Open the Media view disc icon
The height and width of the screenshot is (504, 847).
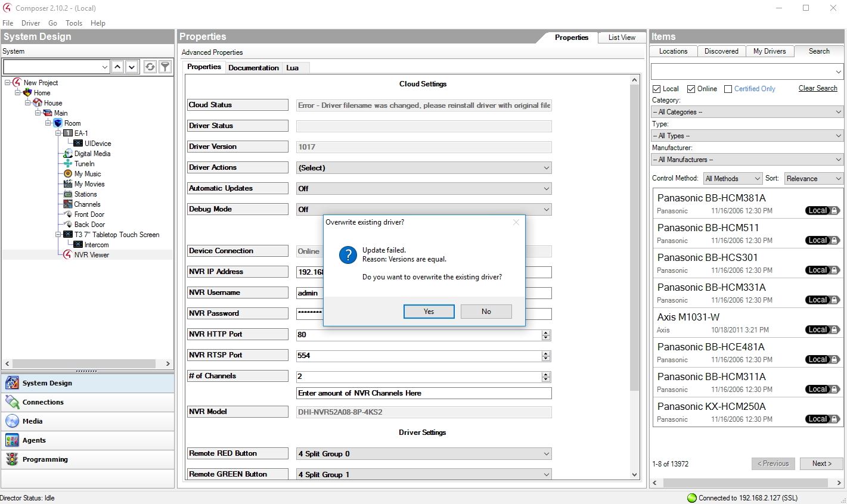pyautogui.click(x=12, y=421)
